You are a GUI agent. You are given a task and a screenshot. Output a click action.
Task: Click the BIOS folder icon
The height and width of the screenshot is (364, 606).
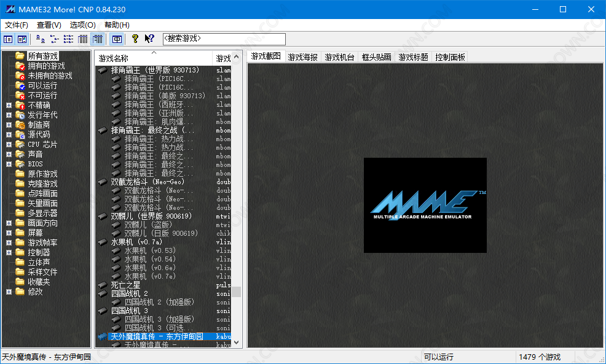[20, 164]
